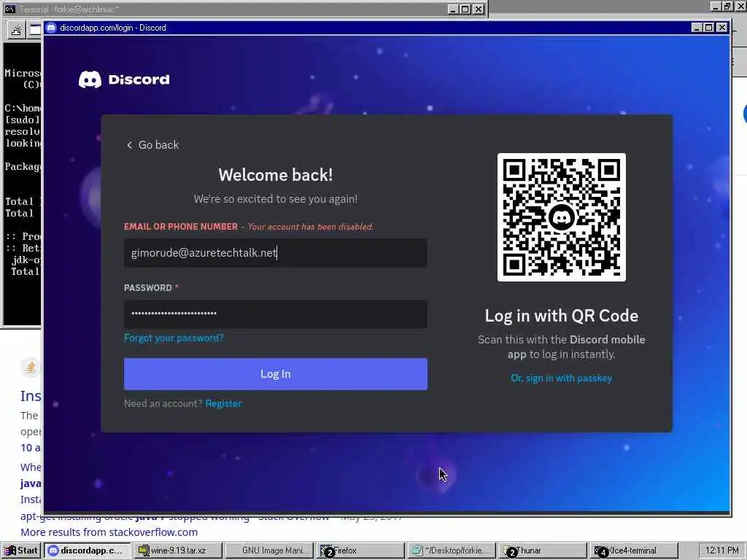This screenshot has height=560, width=747.
Task: Switch to GNU Image Manipulation taskbar item
Action: coord(270,551)
